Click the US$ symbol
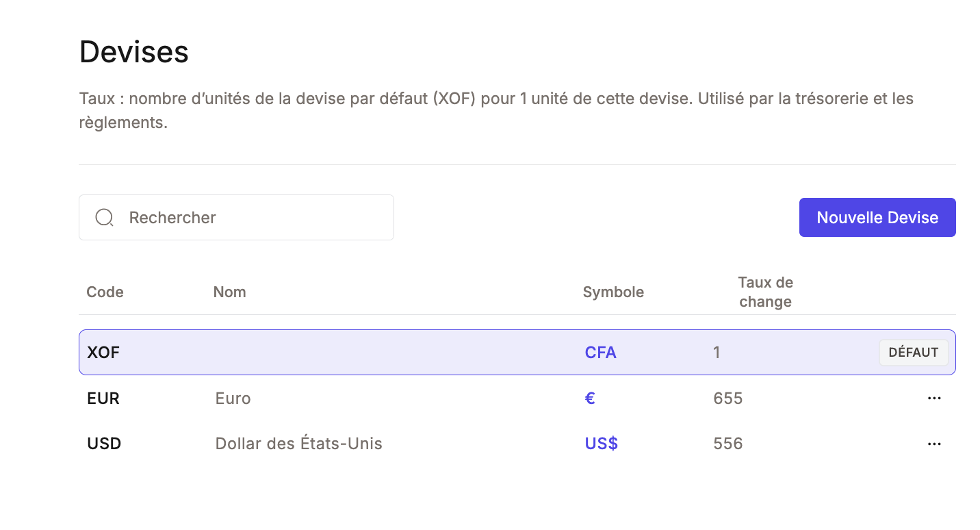 click(601, 444)
